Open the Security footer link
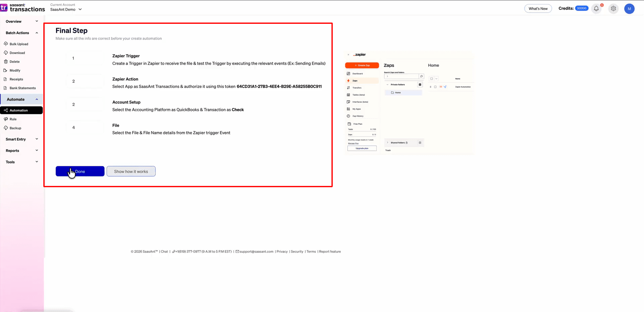 297,252
